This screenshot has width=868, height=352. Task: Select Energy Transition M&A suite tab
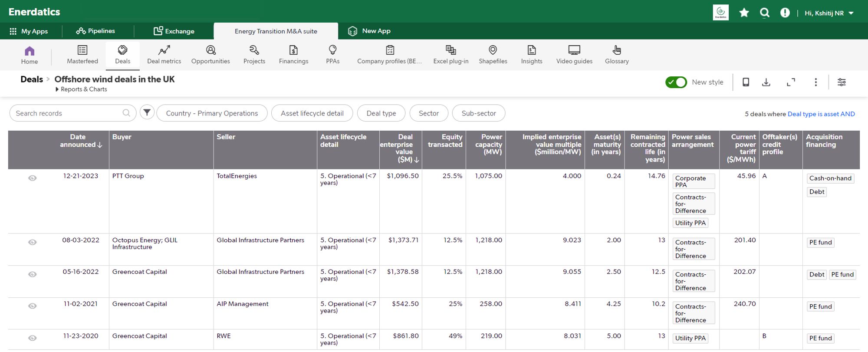276,31
